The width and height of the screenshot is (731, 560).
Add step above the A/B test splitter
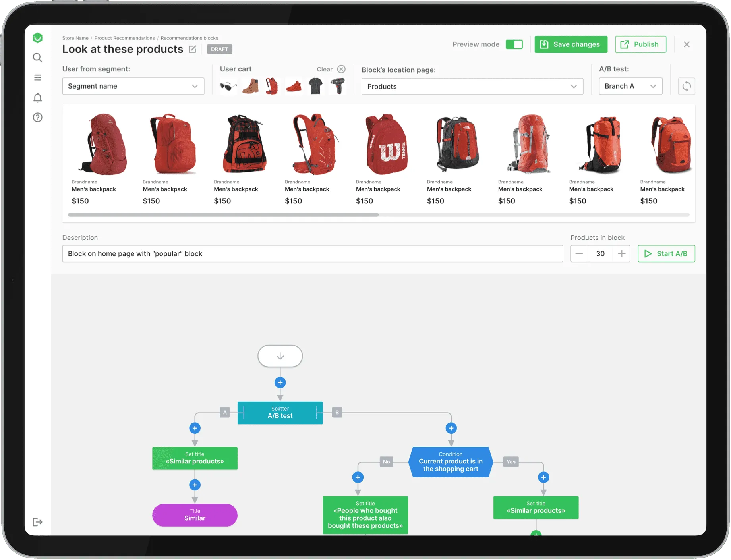click(x=280, y=382)
